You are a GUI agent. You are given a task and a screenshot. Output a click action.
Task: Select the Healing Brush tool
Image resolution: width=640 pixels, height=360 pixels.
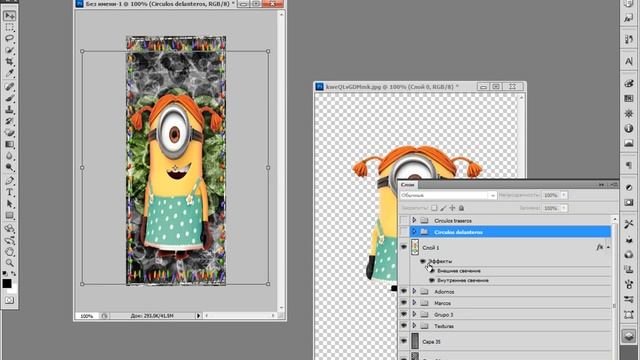pos(9,87)
